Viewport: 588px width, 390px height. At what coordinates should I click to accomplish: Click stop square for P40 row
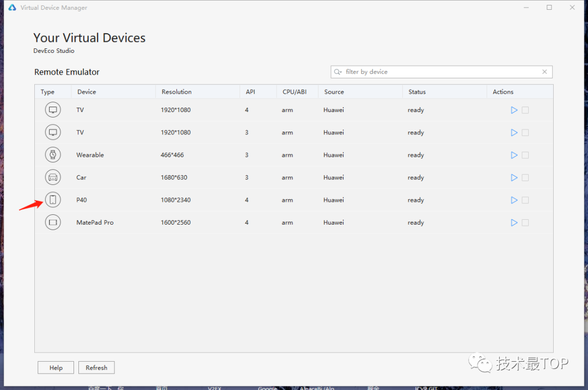tap(525, 200)
